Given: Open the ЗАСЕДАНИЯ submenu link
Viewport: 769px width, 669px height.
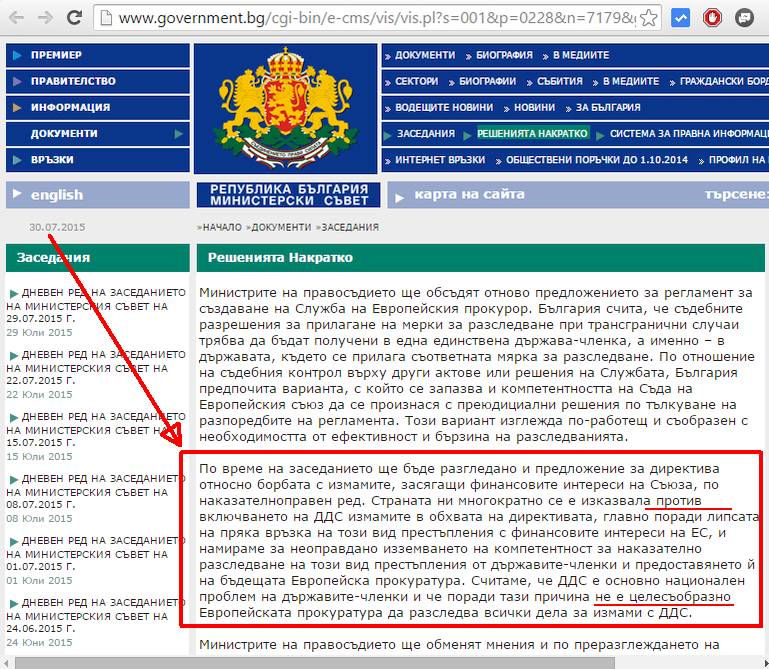Looking at the screenshot, I should click(425, 133).
